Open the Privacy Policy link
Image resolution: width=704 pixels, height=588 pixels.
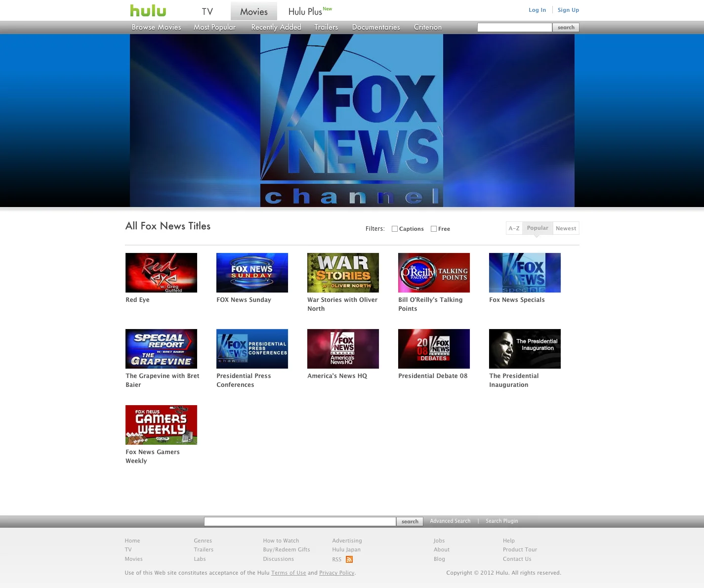tap(336, 573)
